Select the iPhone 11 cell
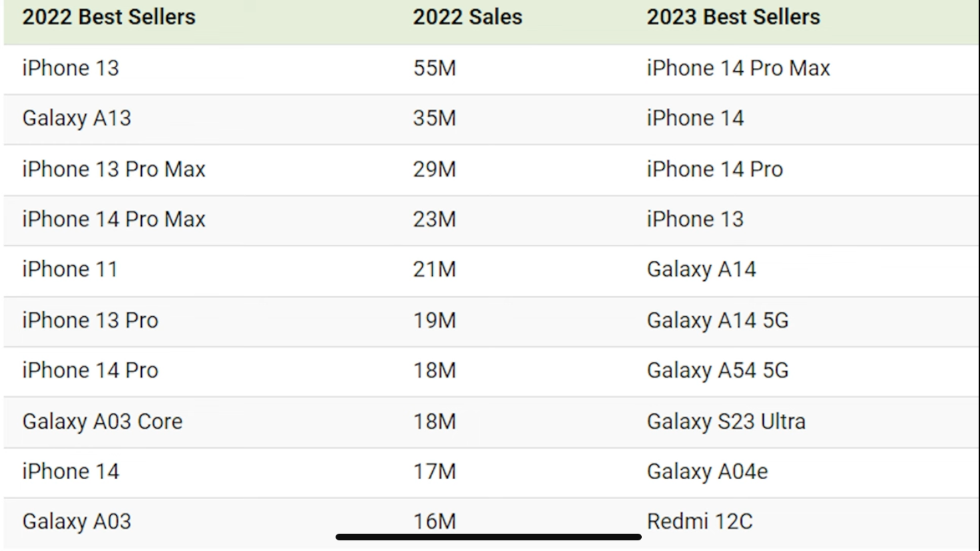The image size is (980, 551). coord(70,270)
